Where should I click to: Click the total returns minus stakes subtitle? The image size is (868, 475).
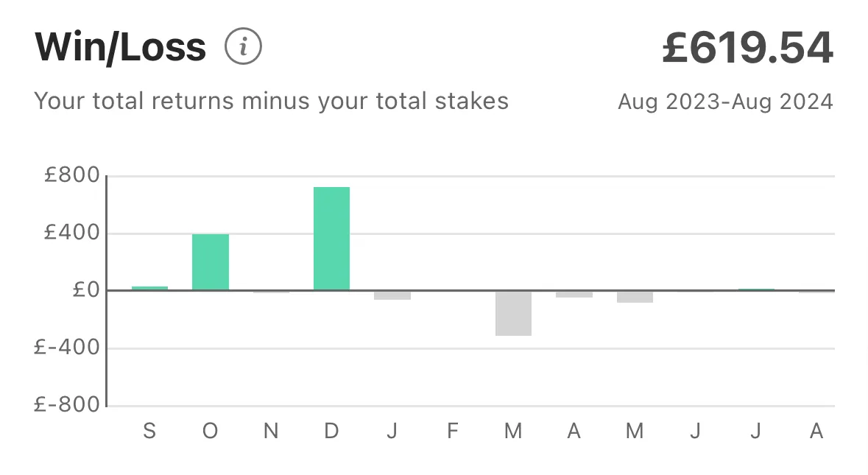[271, 102]
